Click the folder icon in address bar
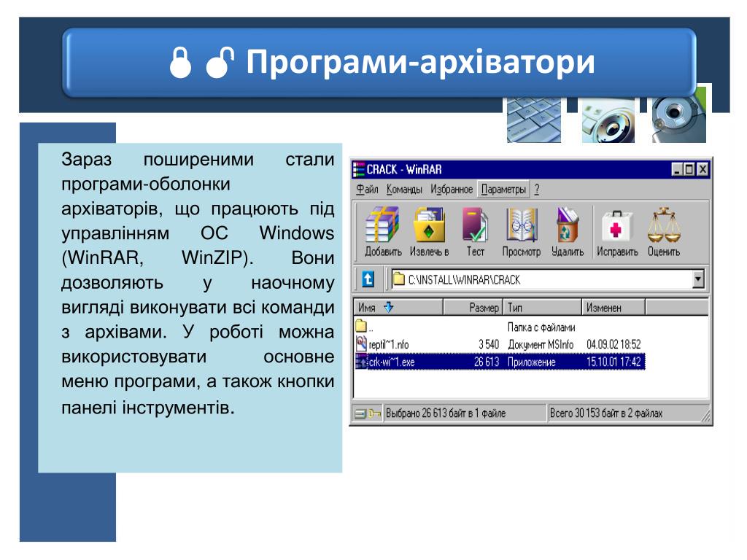Image resolution: width=747 pixels, height=560 pixels. tap(398, 279)
